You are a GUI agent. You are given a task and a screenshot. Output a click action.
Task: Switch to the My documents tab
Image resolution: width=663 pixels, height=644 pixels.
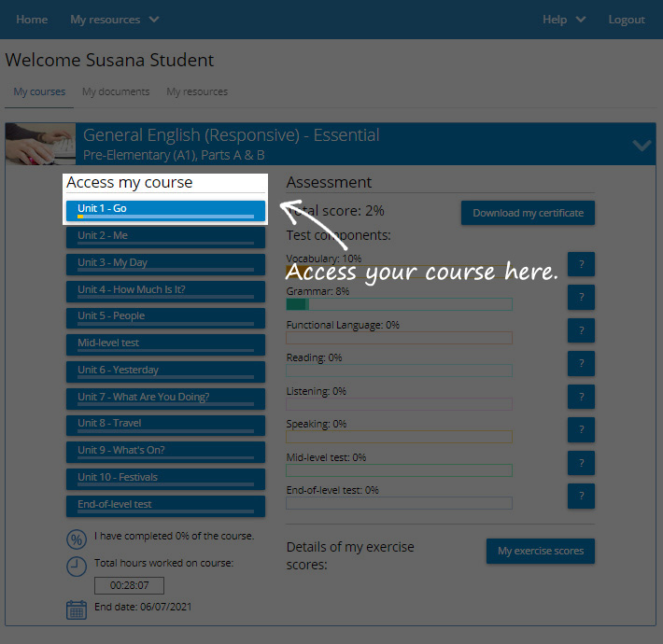[x=116, y=91]
